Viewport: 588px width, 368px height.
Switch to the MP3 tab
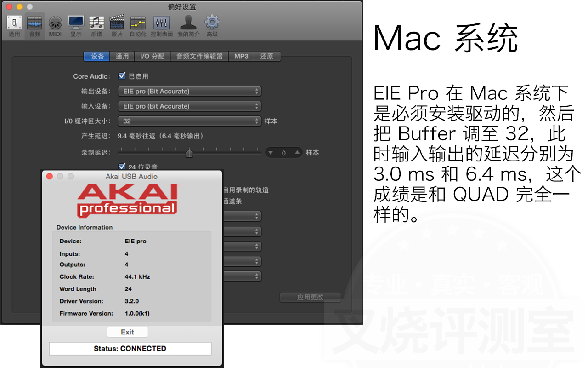[x=241, y=56]
